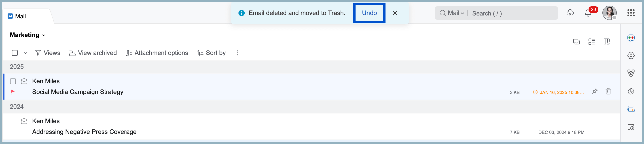
Task: Click the cloud sync status icon
Action: (570, 13)
